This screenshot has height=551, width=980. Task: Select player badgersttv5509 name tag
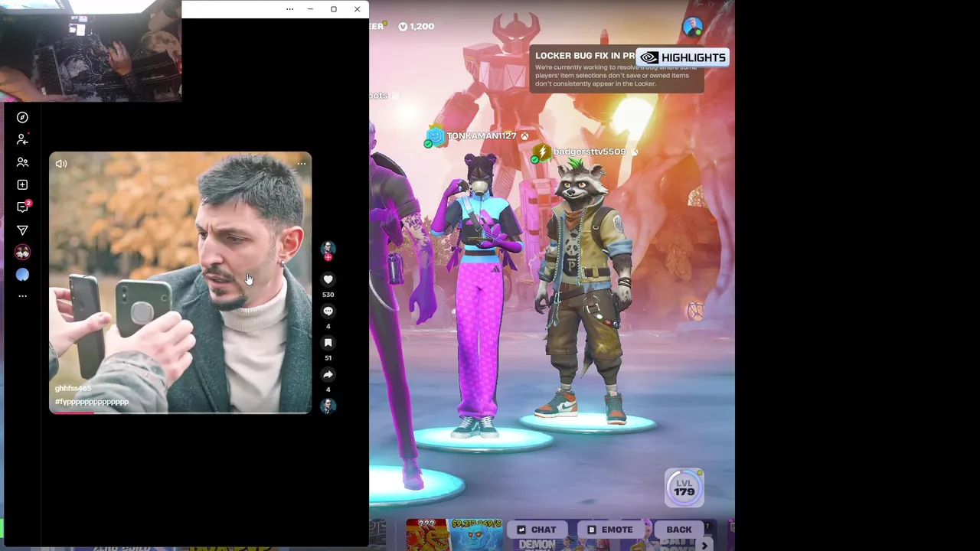[x=590, y=152]
